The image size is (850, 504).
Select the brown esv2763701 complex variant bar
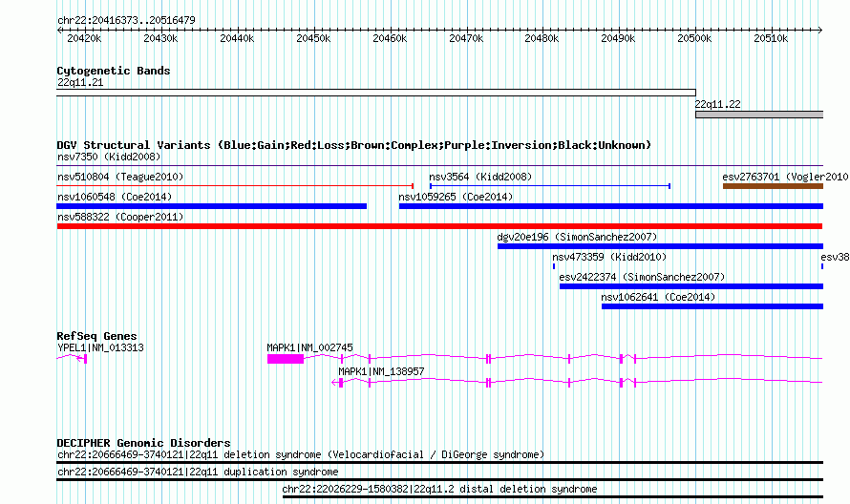[x=773, y=186]
